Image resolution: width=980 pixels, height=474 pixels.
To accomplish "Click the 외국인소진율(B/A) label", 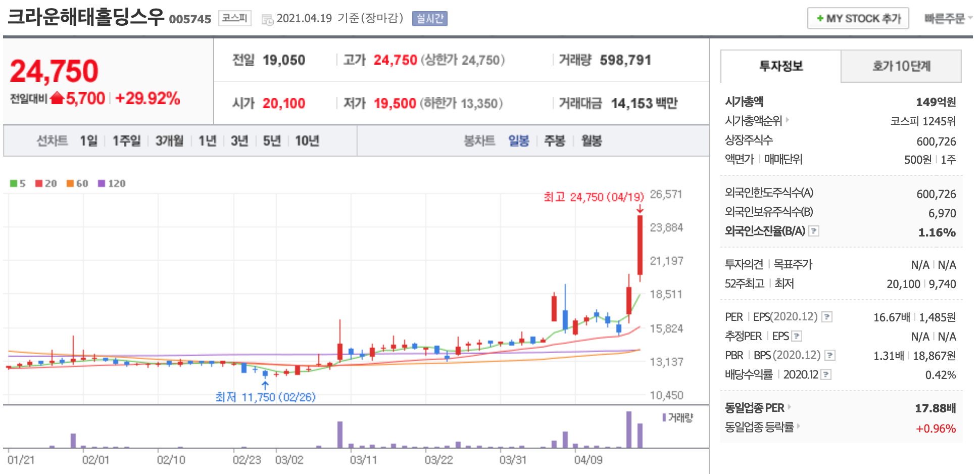I will (765, 231).
